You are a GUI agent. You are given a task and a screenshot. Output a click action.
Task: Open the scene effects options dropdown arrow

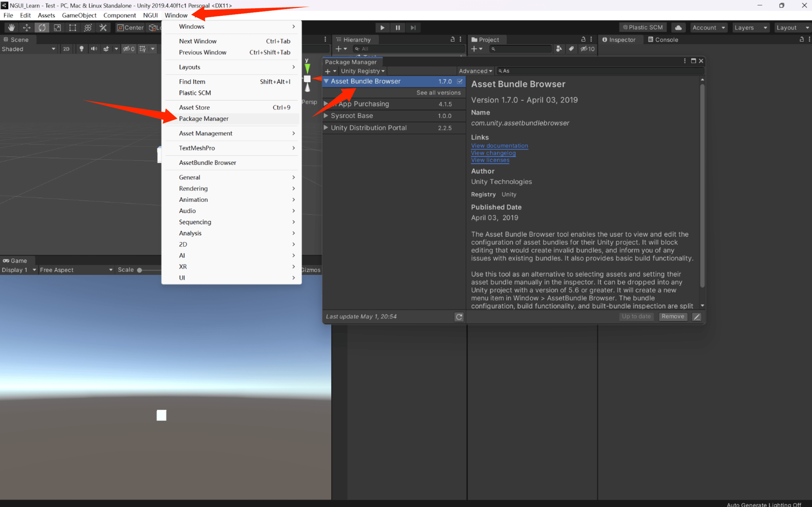(x=116, y=49)
